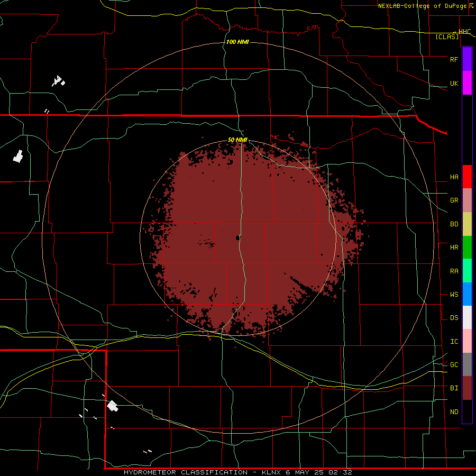476x476 pixels.
Task: Click the RA light-green legend swatch
Action: click(467, 271)
